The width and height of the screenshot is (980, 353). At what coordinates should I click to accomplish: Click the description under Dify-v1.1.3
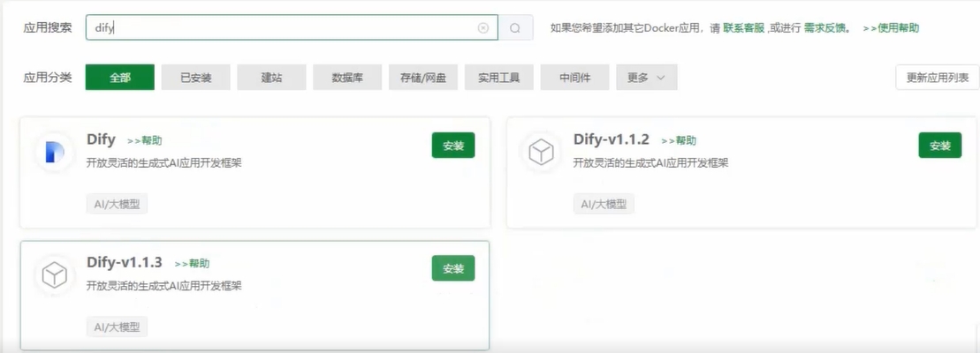click(163, 286)
